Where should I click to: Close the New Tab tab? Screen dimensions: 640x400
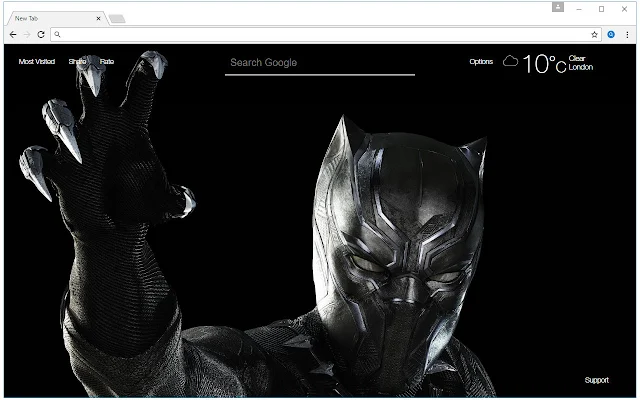tap(98, 18)
